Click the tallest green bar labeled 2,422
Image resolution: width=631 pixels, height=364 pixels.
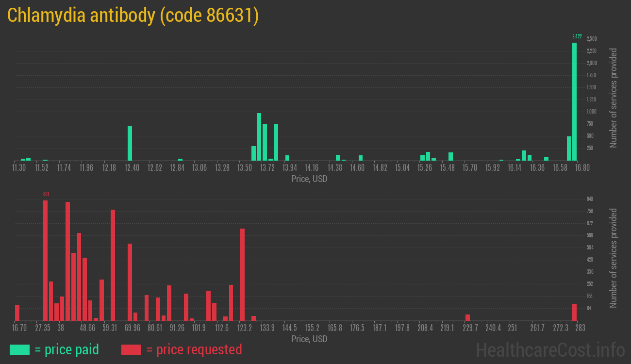coord(574,102)
